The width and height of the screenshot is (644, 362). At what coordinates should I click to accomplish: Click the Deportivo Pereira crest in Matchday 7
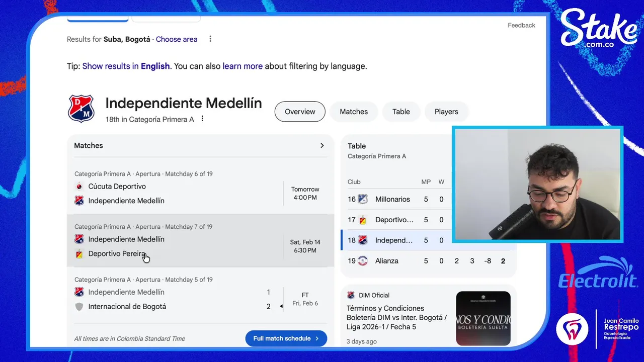click(79, 254)
